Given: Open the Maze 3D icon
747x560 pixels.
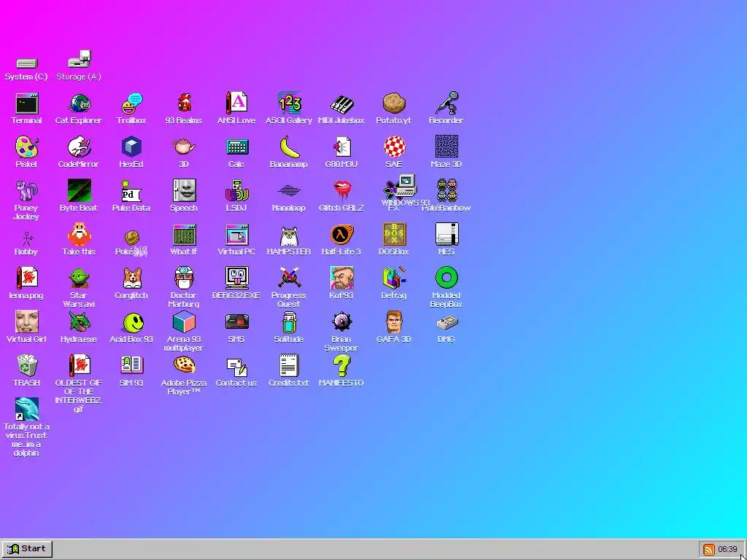Looking at the screenshot, I should pos(446,147).
